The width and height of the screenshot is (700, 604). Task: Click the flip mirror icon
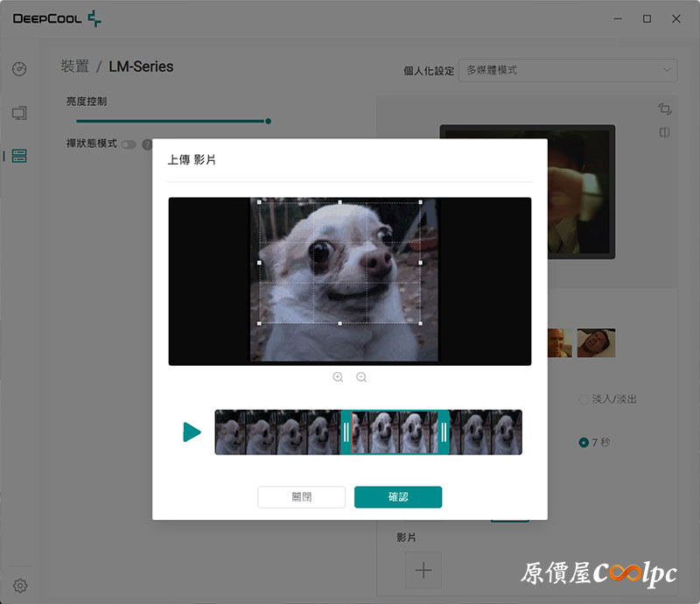(x=665, y=133)
